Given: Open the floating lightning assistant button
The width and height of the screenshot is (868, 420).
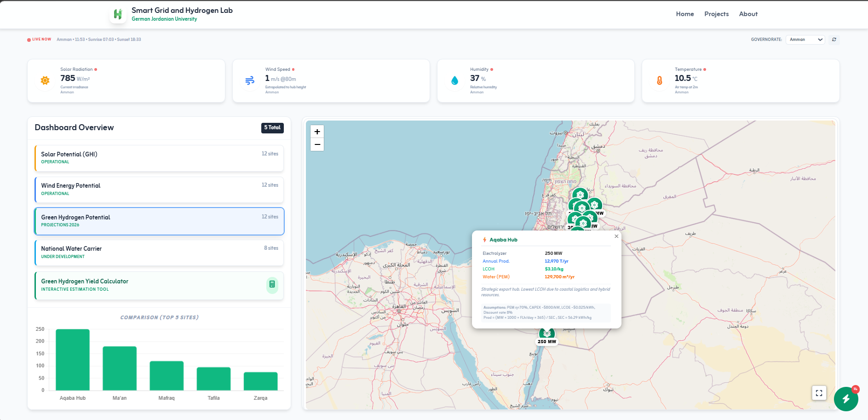Looking at the screenshot, I should point(846,399).
